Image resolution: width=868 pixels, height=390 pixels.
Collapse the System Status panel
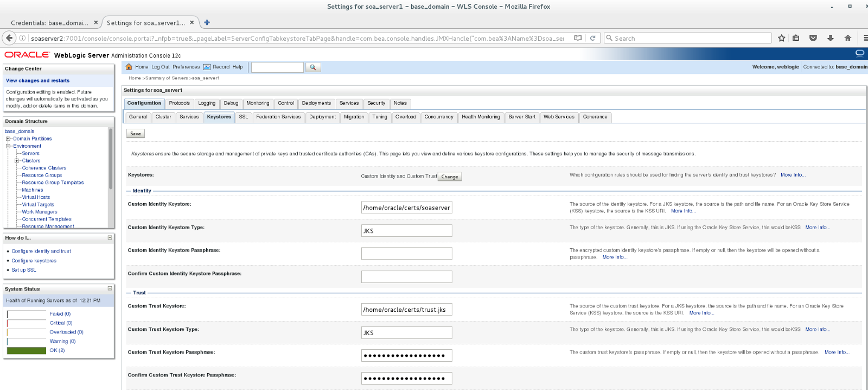[110, 288]
